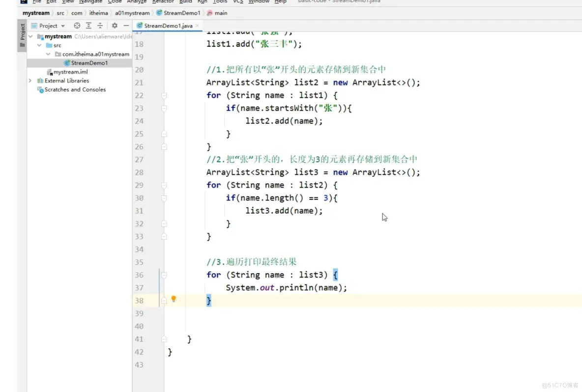Open the Code menu
582x392 pixels.
point(115,1)
